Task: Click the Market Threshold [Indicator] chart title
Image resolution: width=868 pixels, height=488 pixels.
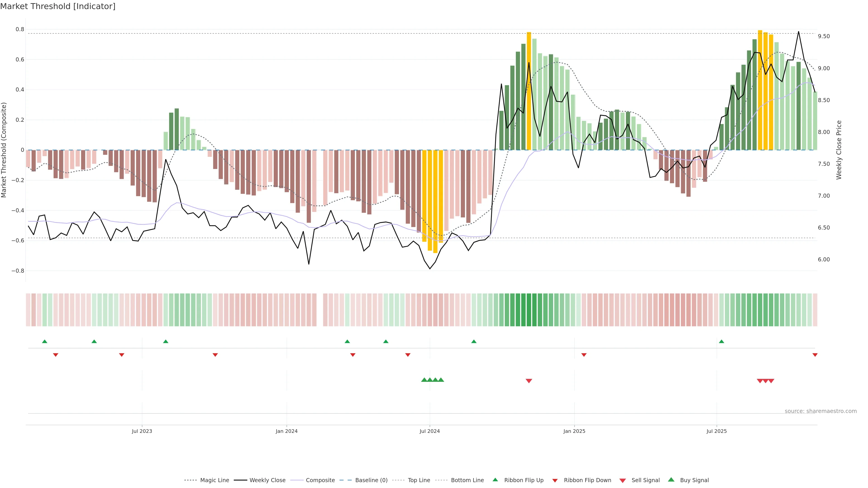Action: point(58,6)
